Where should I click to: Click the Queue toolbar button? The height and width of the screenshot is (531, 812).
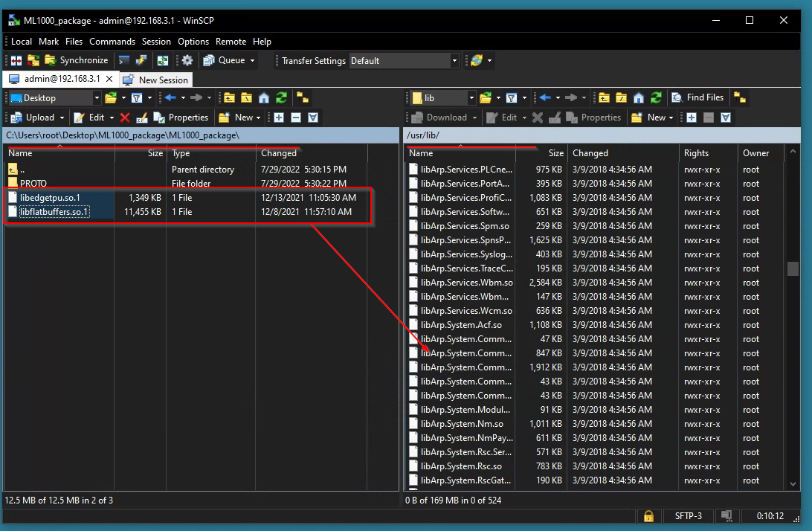tap(225, 60)
